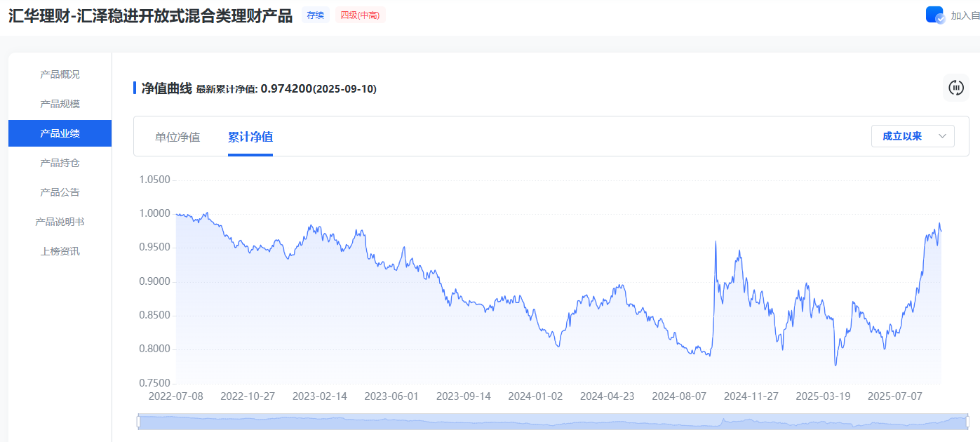Screen dimensions: 980x442
Task: Open 产品说明书 from the sidebar
Action: [60, 222]
